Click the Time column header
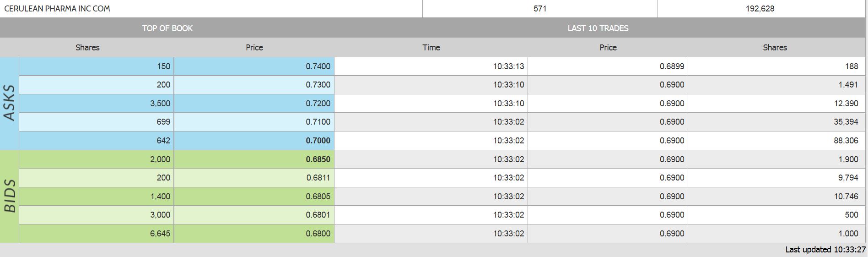Screen dimensions: 868x257 [431, 47]
